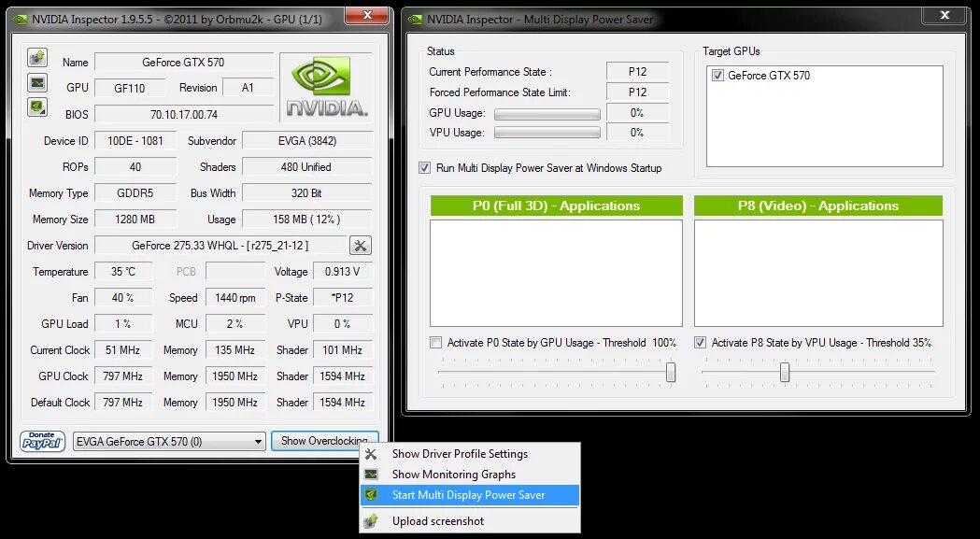This screenshot has height=539, width=980.
Task: Click the PayPal Donate button
Action: click(x=42, y=442)
